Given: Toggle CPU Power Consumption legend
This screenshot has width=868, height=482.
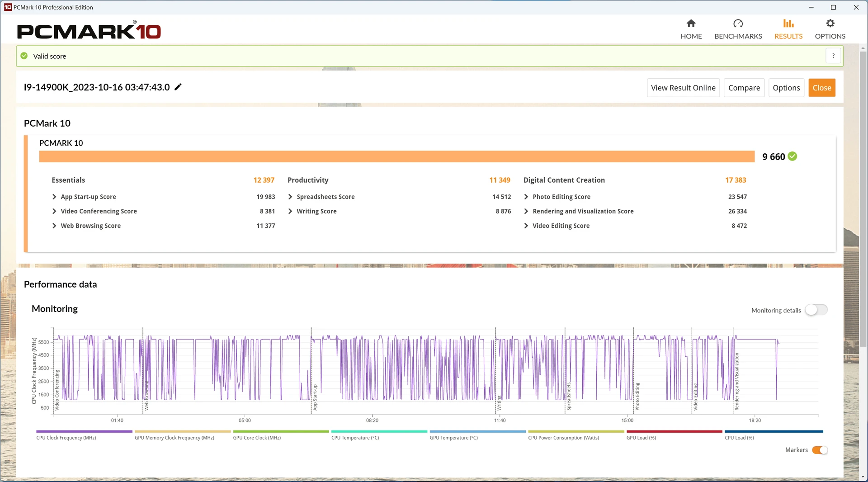Looking at the screenshot, I should (x=576, y=435).
